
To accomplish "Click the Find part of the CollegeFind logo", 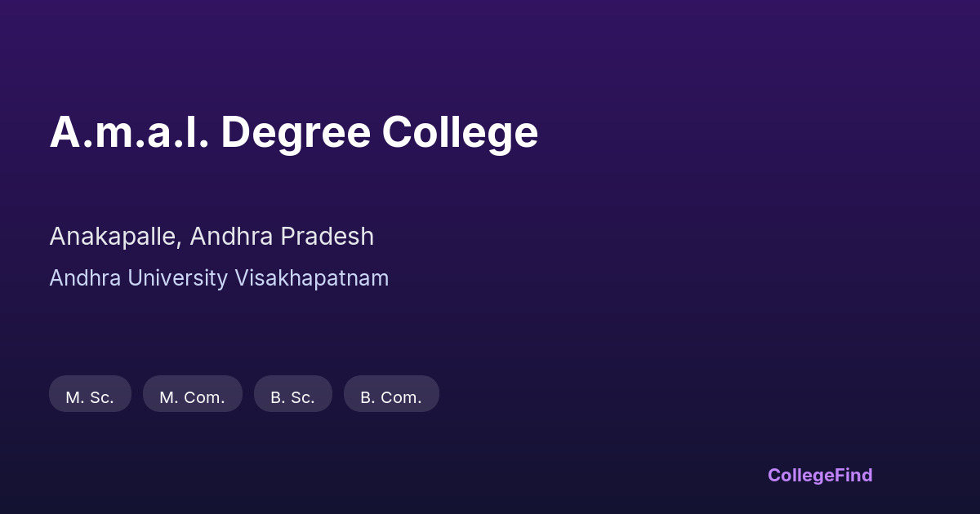I will tap(855, 475).
